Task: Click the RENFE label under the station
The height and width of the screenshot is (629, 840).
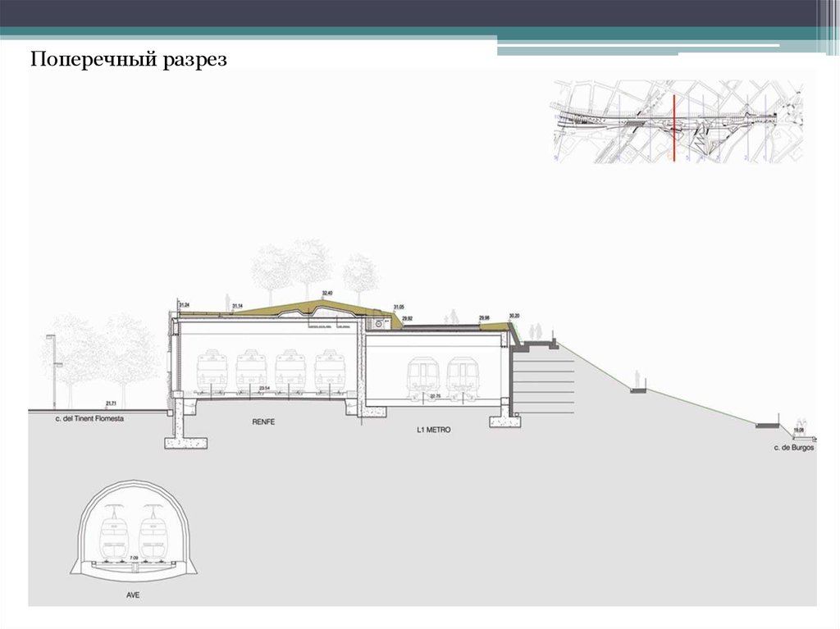Action: coord(263,422)
